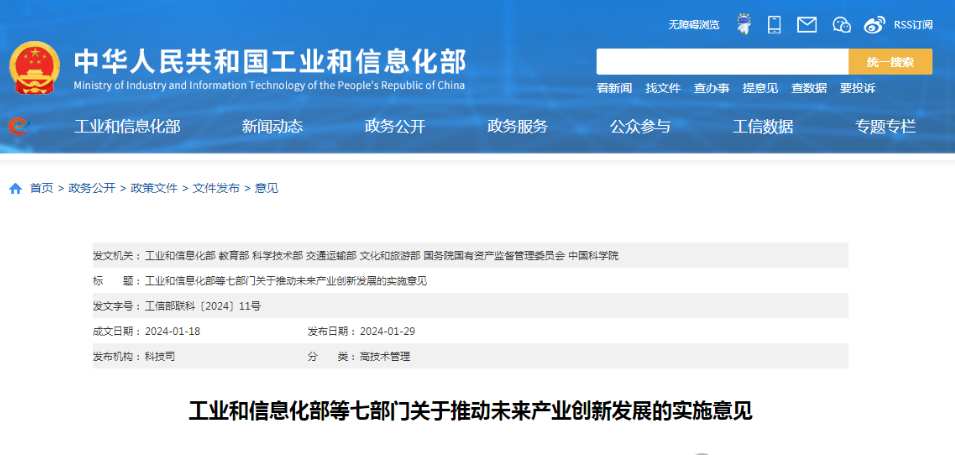Focus the site search input field
The height and width of the screenshot is (455, 955).
pos(722,62)
